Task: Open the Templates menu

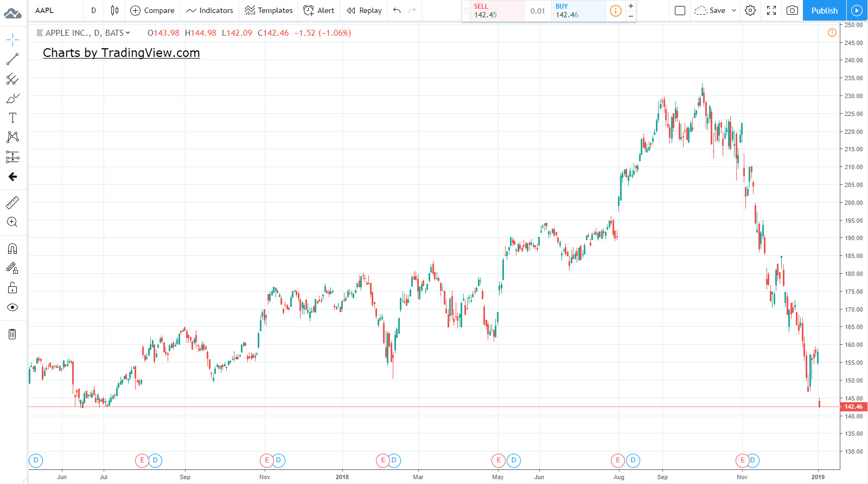Action: pyautogui.click(x=269, y=10)
